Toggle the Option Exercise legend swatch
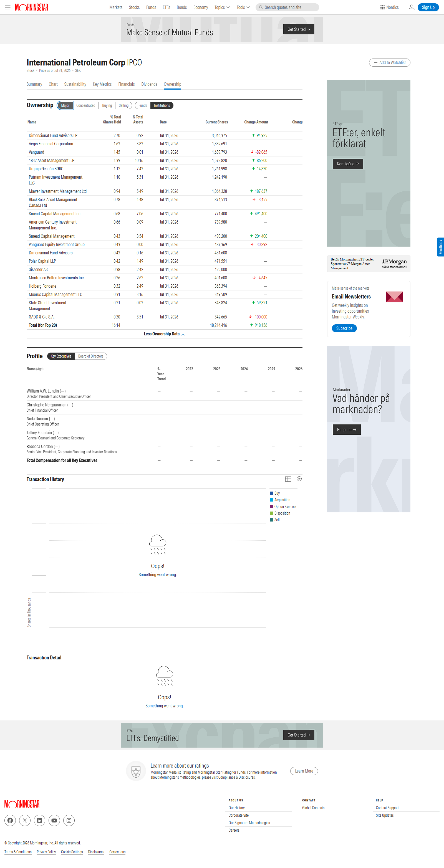This screenshot has width=444, height=868. click(x=271, y=507)
